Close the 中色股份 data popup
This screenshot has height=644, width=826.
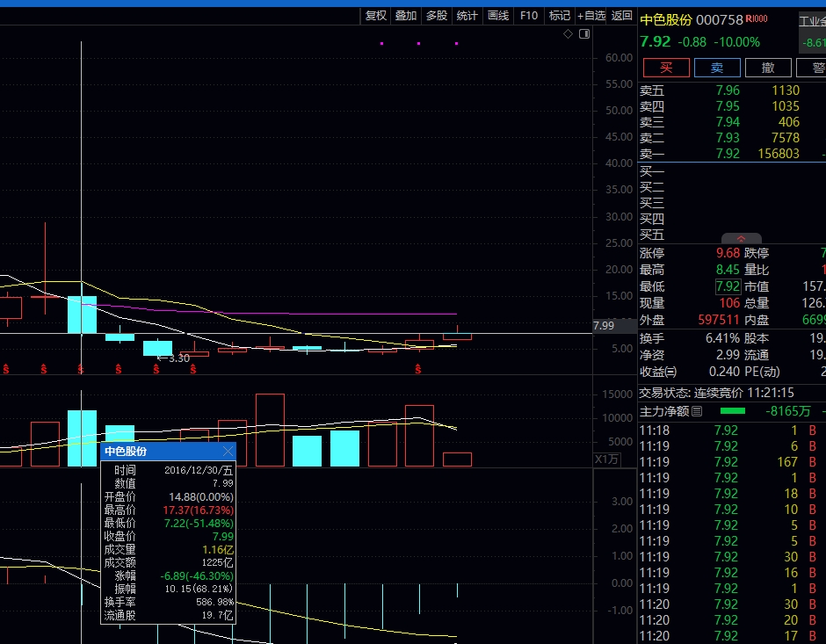[228, 452]
